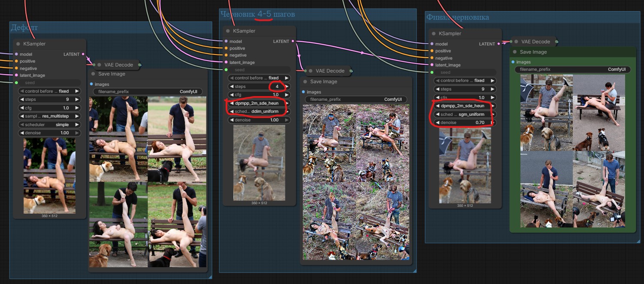This screenshot has height=284, width=644.
Task: Open control before generate dropdown in Черновик KSampler
Action: tap(259, 78)
